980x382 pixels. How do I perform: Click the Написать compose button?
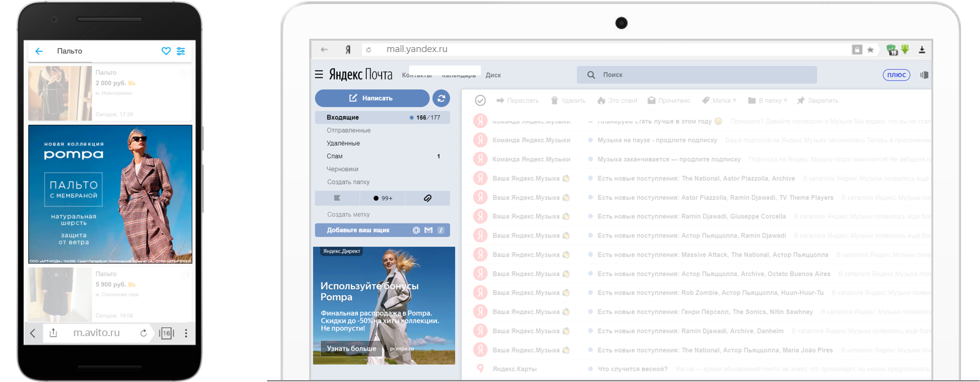[372, 98]
